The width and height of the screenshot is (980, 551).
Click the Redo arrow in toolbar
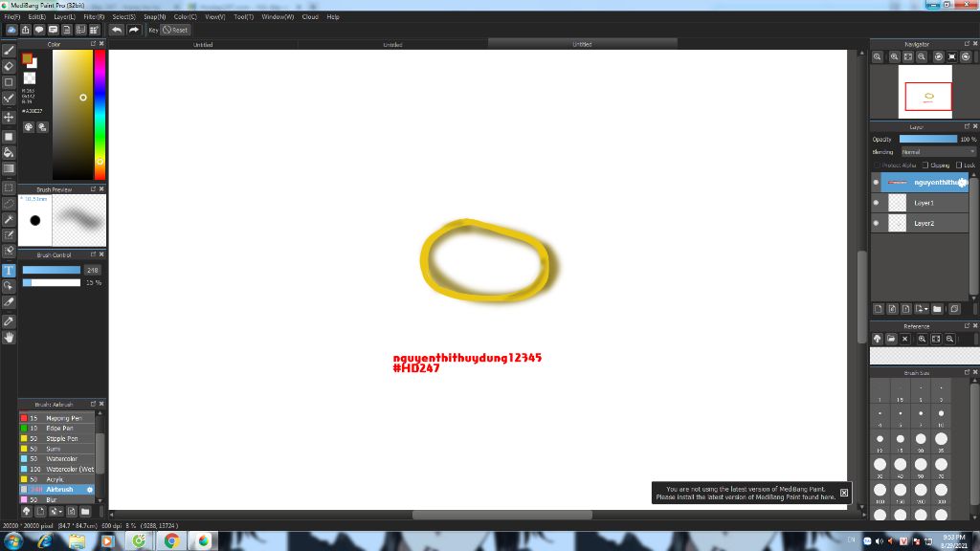pos(134,30)
